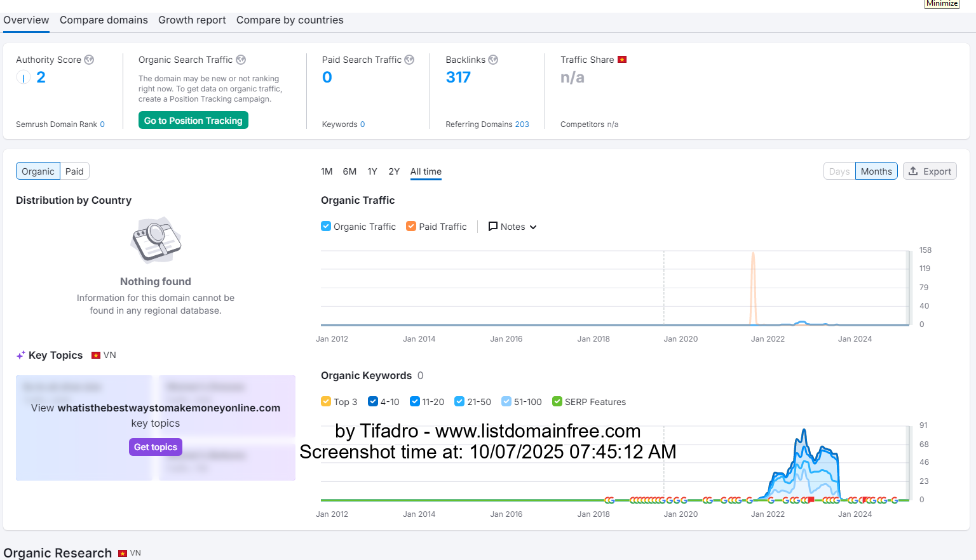The image size is (976, 560).
Task: Toggle the SERP Features checkbox
Action: (x=557, y=401)
